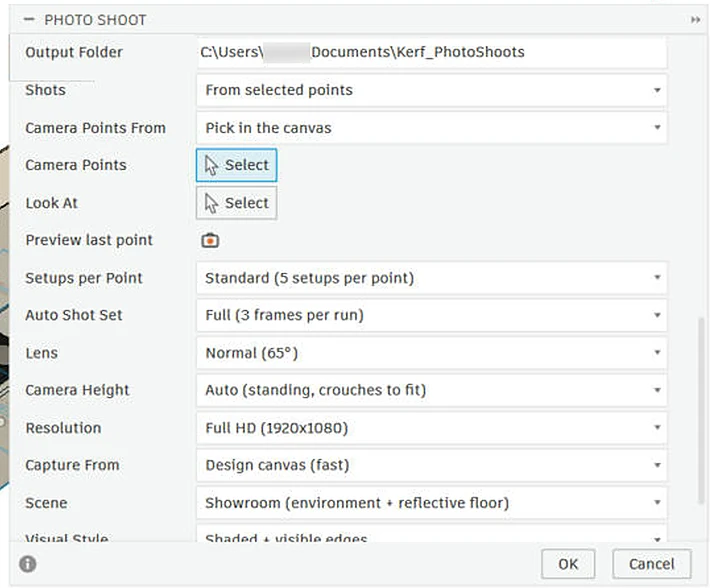Click the Camera Points label
This screenshot has height=588, width=710.
click(76, 165)
